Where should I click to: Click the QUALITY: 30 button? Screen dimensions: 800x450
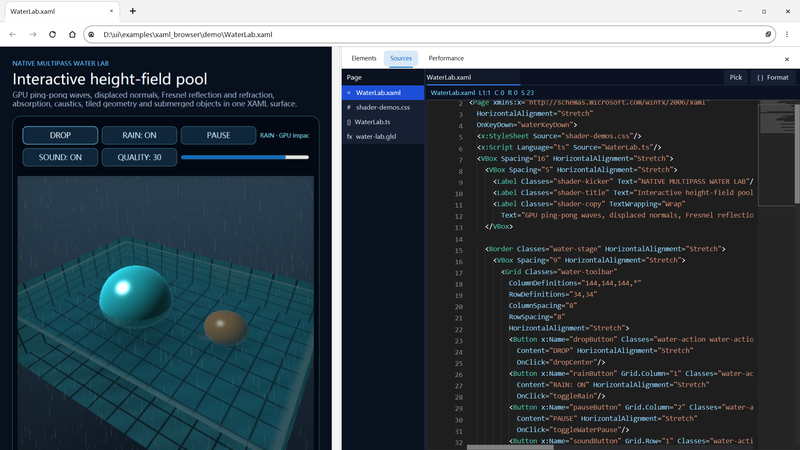click(139, 157)
